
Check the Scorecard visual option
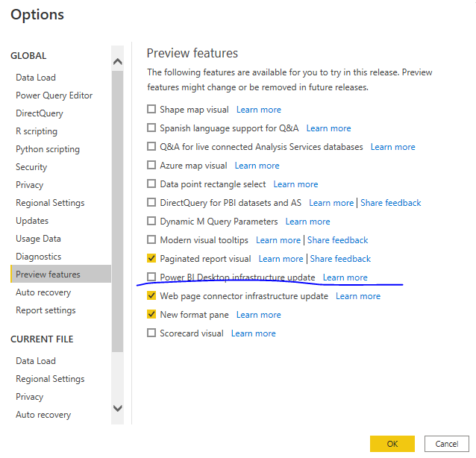coord(151,333)
